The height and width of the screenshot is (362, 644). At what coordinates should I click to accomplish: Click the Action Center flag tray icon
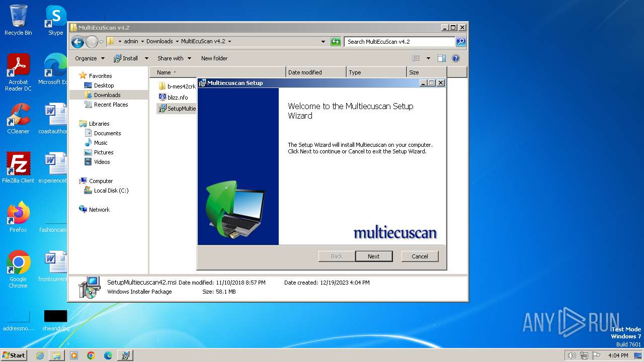pyautogui.click(x=596, y=355)
